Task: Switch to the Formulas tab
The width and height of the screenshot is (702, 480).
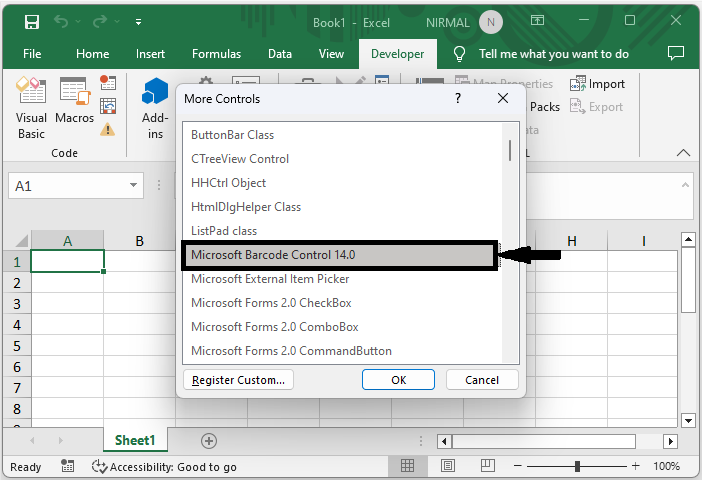Action: [216, 54]
